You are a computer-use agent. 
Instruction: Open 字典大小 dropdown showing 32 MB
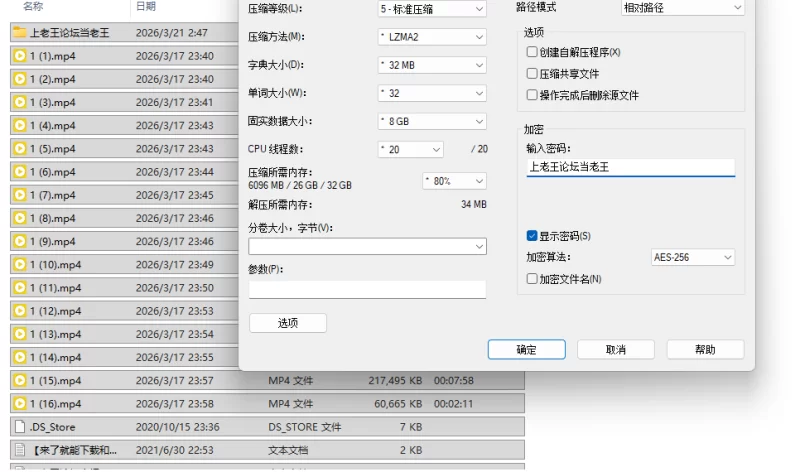click(x=432, y=65)
